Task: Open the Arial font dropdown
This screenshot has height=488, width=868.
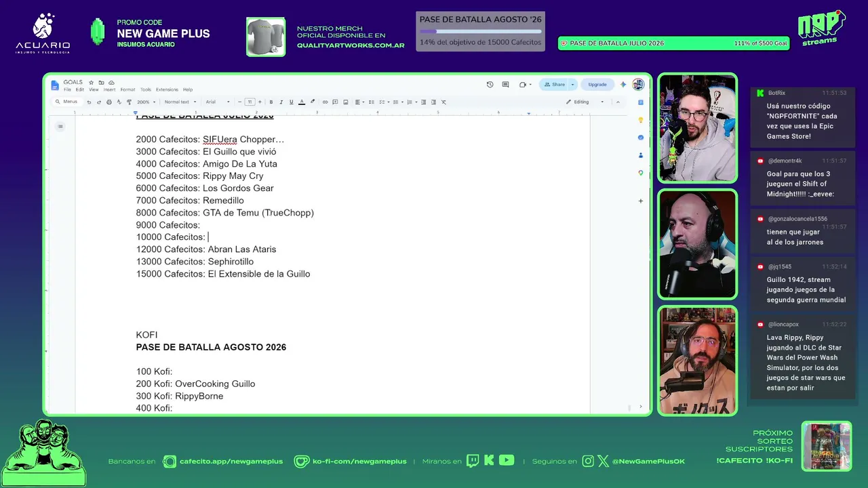Action: coord(218,102)
